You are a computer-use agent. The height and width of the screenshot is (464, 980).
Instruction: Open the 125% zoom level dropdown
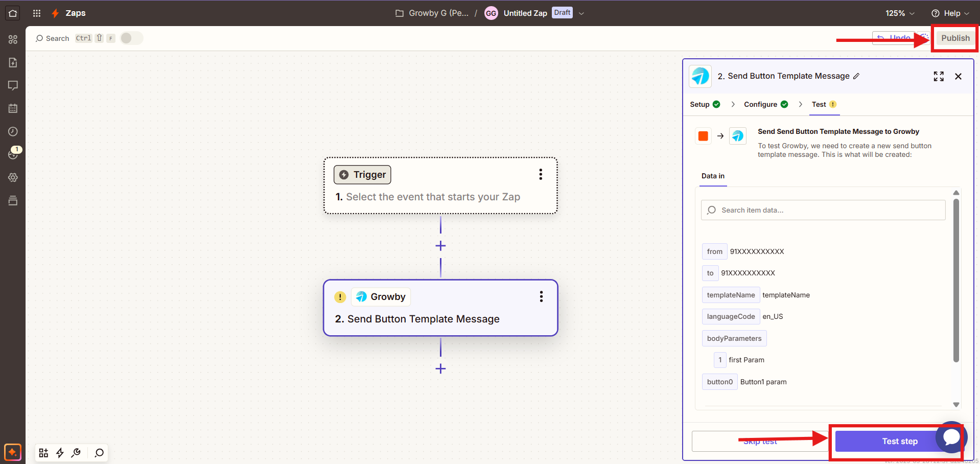[899, 13]
